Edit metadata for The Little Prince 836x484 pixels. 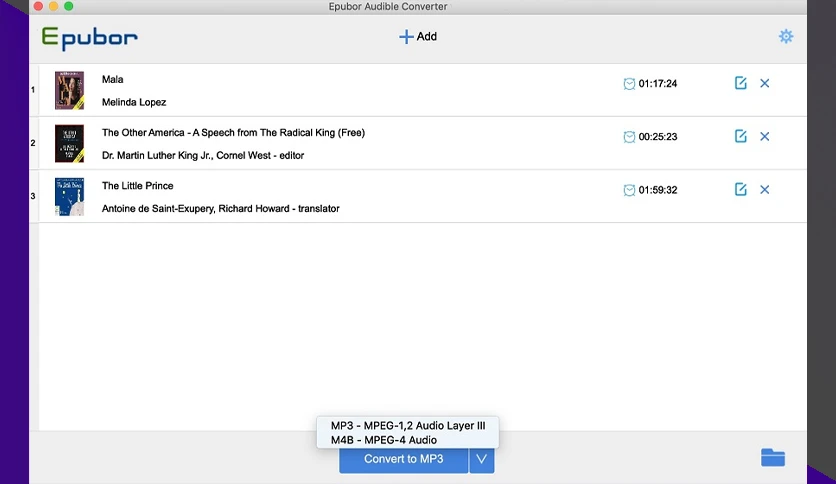pyautogui.click(x=741, y=189)
